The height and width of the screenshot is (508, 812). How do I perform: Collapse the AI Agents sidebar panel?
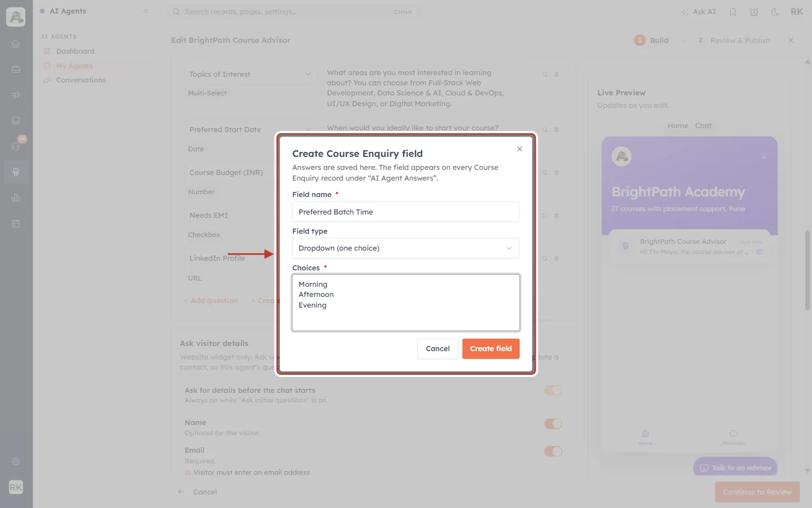click(145, 11)
